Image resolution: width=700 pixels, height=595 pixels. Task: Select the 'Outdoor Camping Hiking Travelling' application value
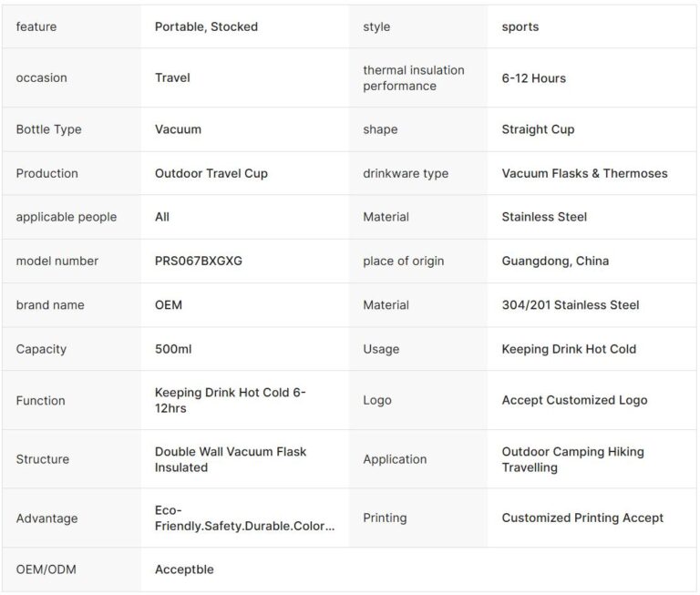572,459
